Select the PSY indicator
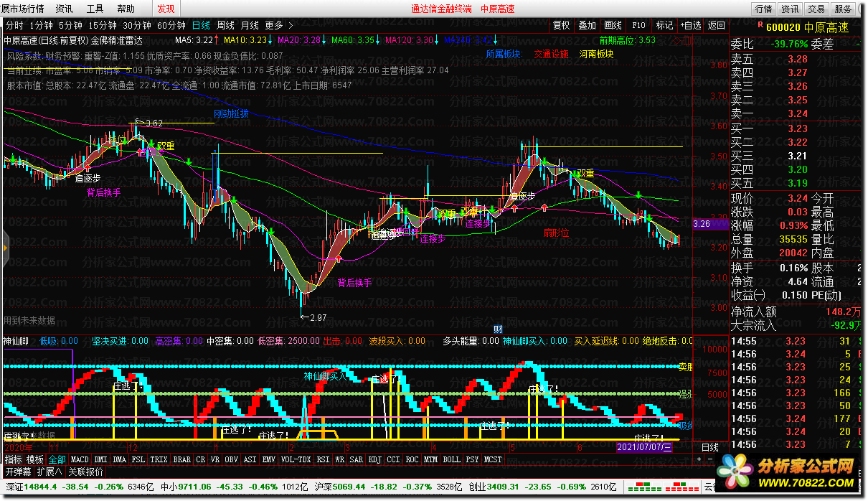Viewport: 868px width, 501px height. pos(472,459)
